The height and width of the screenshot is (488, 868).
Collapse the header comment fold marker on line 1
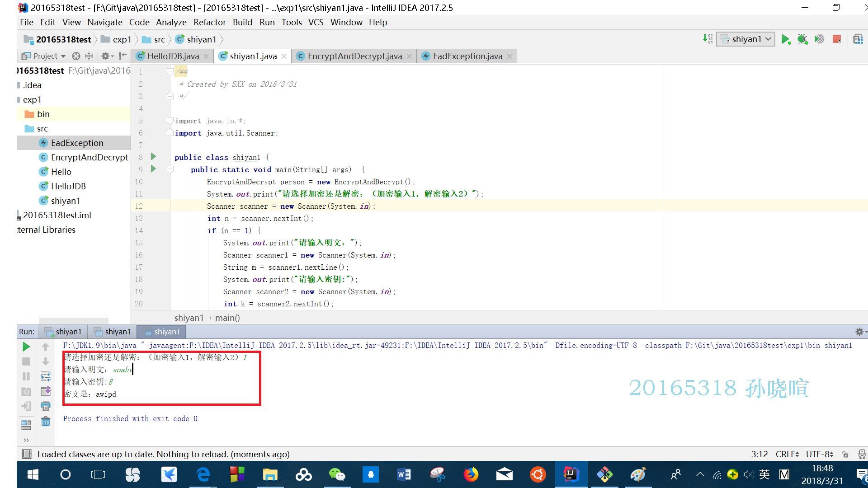[x=170, y=71]
